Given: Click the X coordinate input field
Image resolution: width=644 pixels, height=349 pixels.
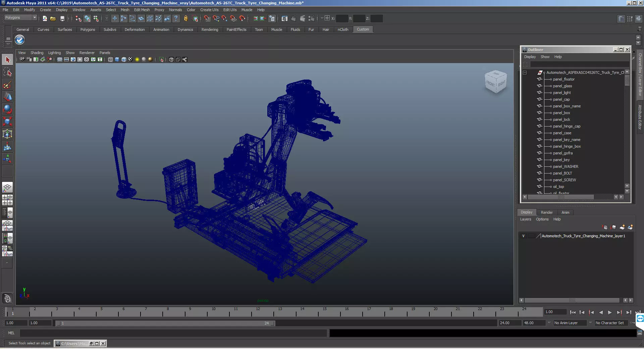Looking at the screenshot, I should tap(342, 19).
